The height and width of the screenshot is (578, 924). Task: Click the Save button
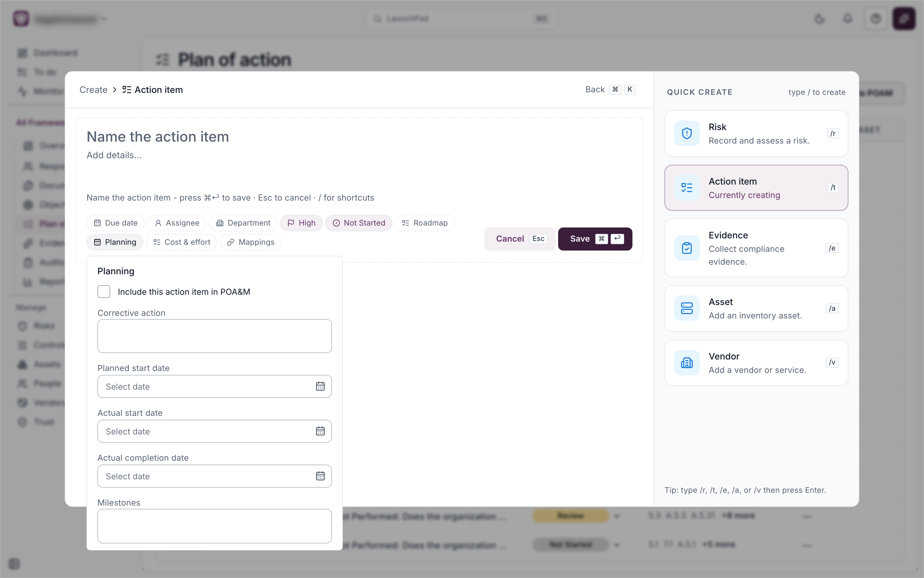(595, 239)
